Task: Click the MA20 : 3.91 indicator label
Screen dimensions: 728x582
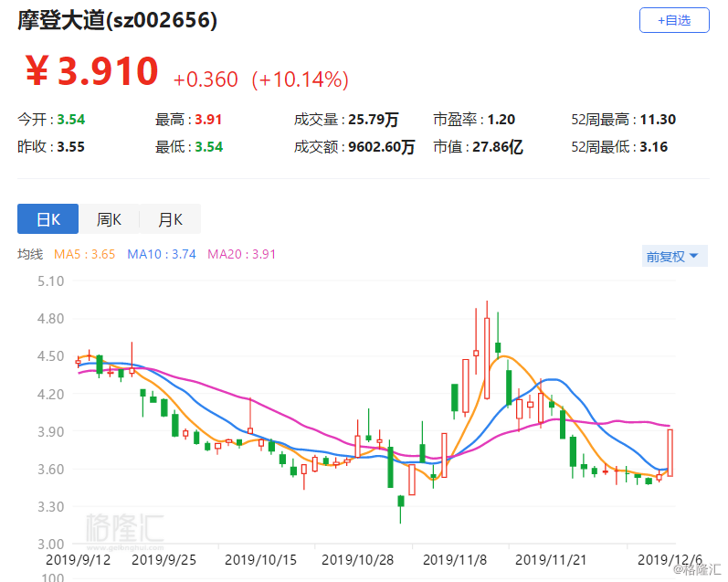Action: coord(241,254)
